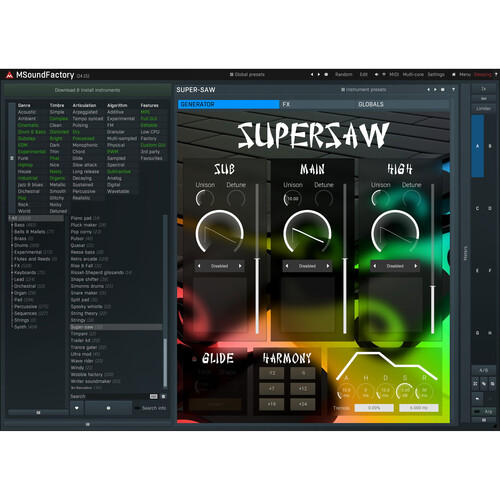Click Download & install instruments button
This screenshot has height=500, width=500.
(87, 90)
